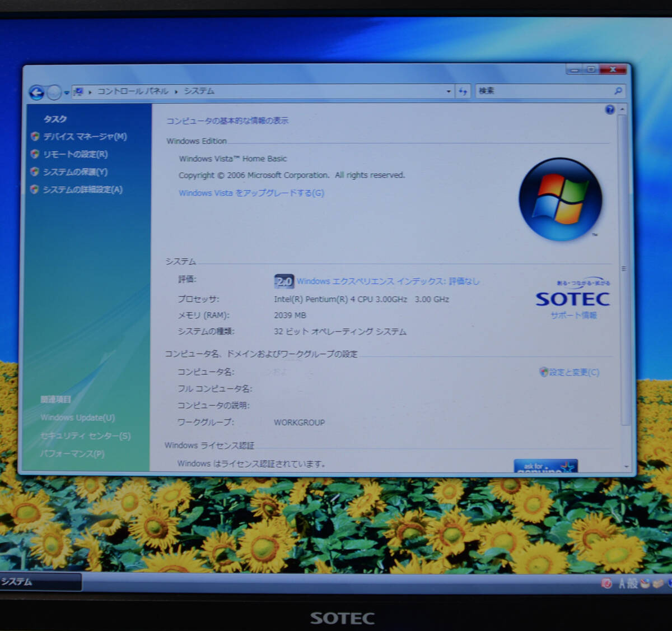Click 32 ビット オペレーティング システム text

point(340,332)
